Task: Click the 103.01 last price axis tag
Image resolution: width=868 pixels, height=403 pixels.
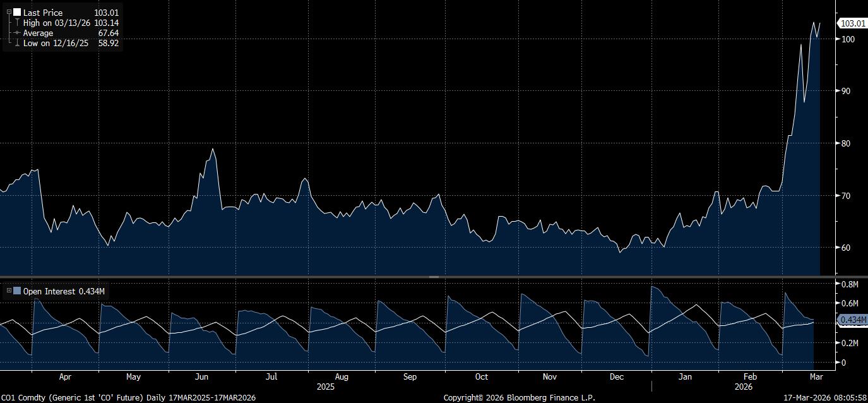Action: pyautogui.click(x=852, y=23)
